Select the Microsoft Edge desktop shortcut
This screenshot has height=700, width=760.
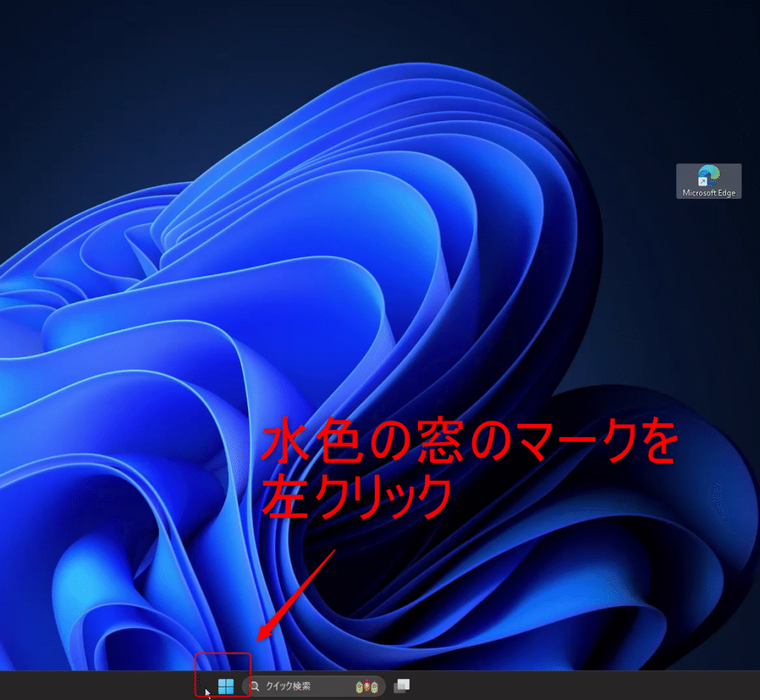click(x=709, y=181)
